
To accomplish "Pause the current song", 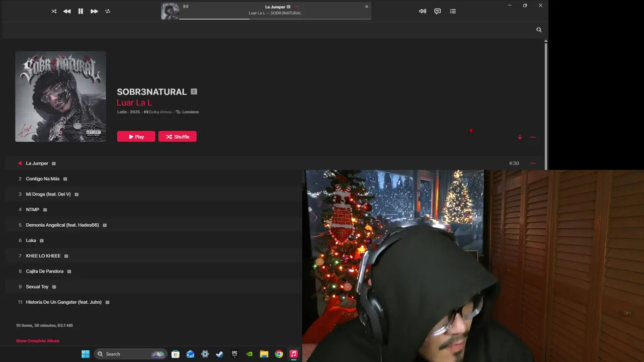I will click(80, 11).
